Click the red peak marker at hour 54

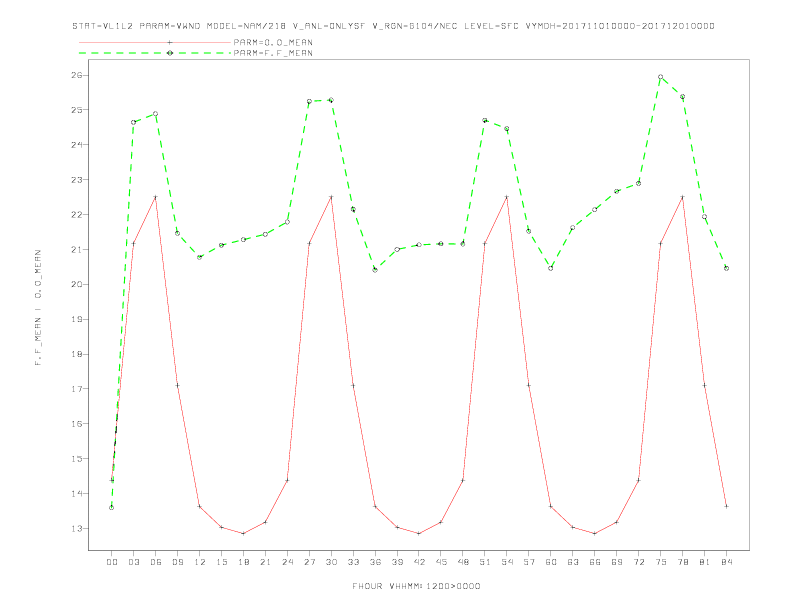pos(507,197)
